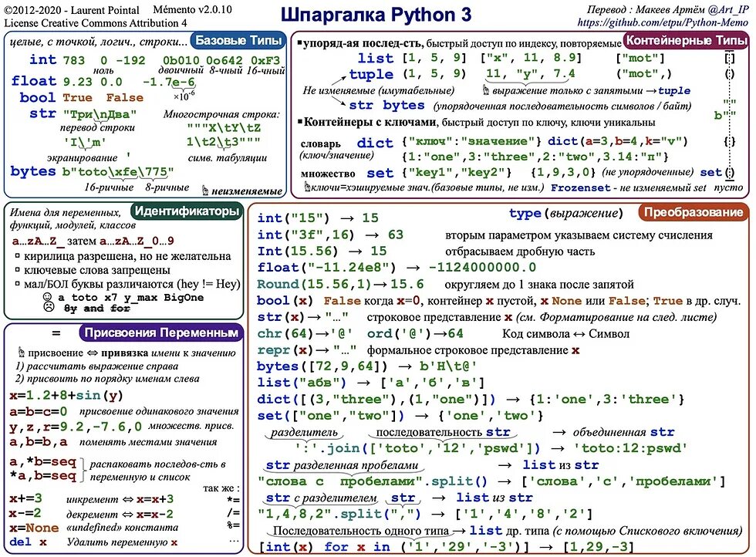Click the float("-11.24e8") example
The image size is (756, 557).
[326, 268]
